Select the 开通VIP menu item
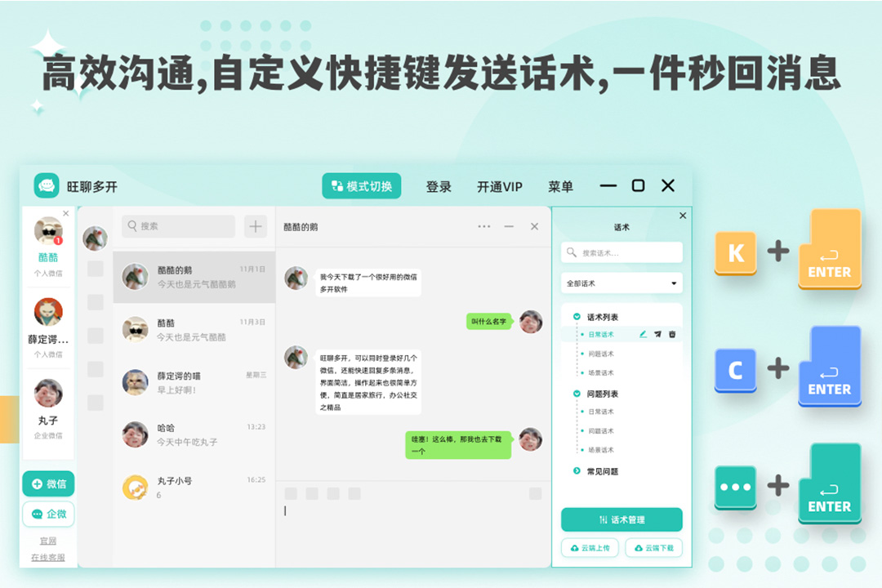Image resolution: width=882 pixels, height=588 pixels. coord(500,186)
